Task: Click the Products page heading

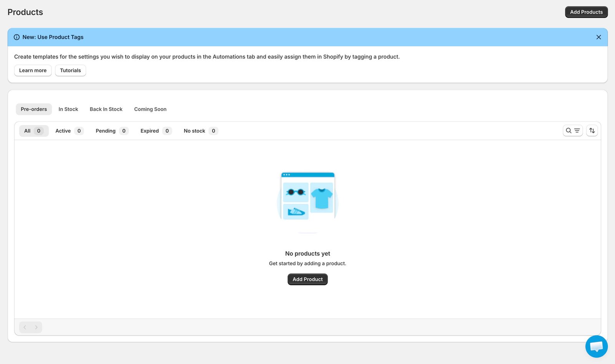Action: 25,12
